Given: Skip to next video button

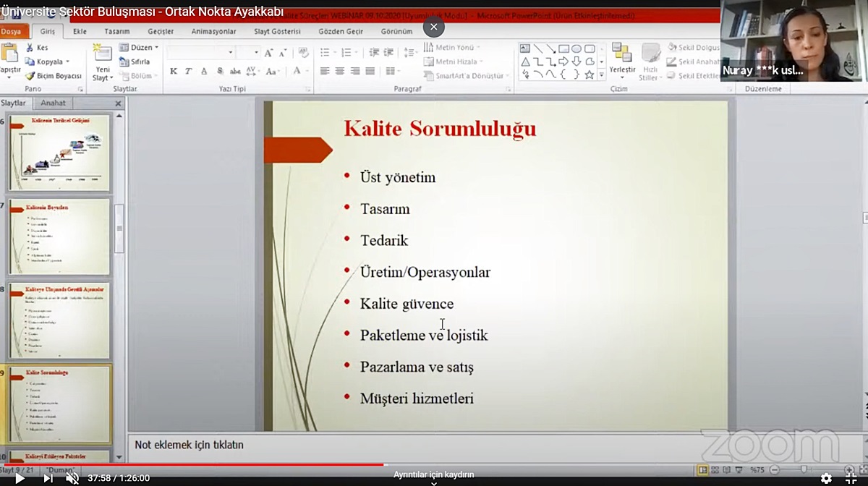Looking at the screenshot, I should (48, 478).
